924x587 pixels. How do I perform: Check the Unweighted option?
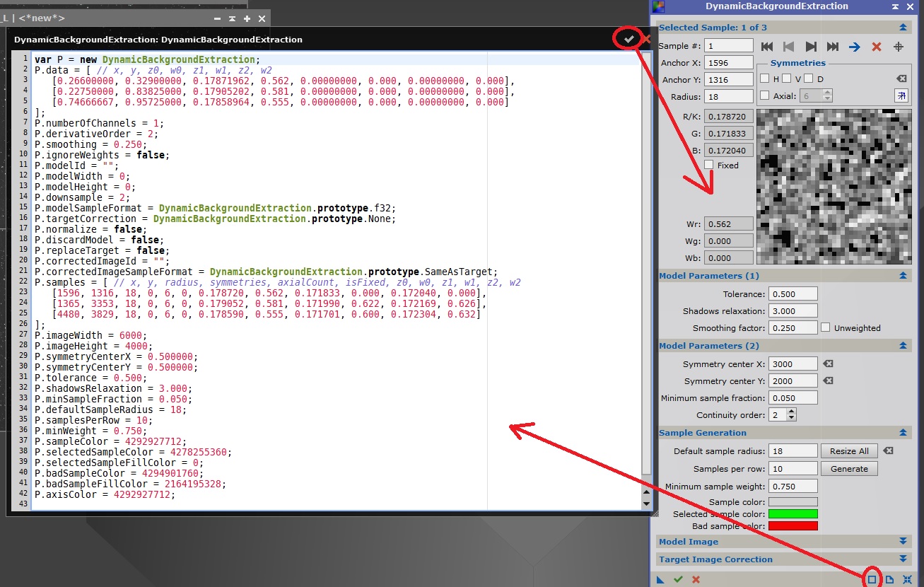coord(826,327)
